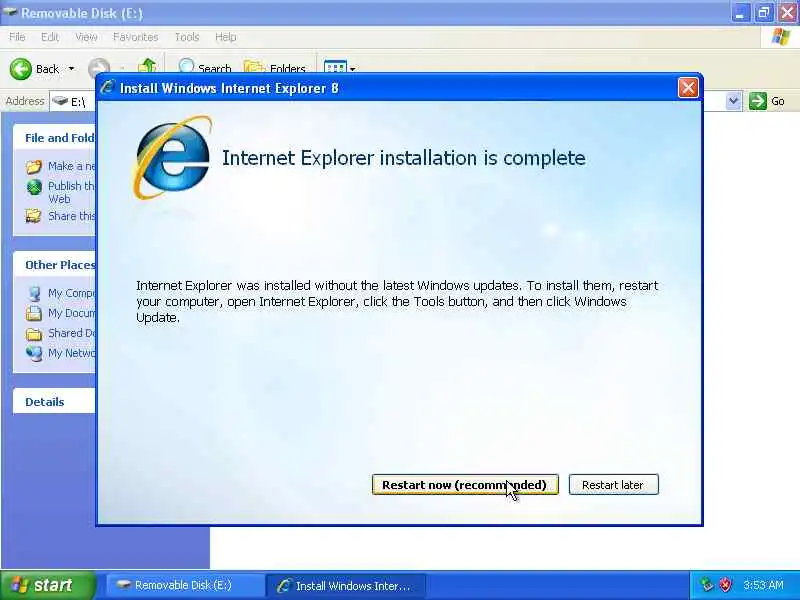
Task: Open the Back history dropdown arrow
Action: (x=71, y=68)
